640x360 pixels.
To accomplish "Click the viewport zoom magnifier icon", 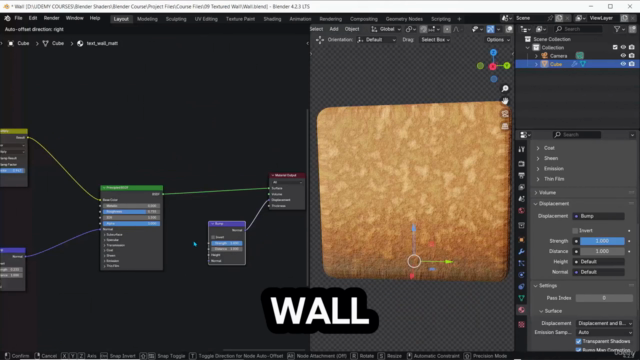I will coord(505,89).
